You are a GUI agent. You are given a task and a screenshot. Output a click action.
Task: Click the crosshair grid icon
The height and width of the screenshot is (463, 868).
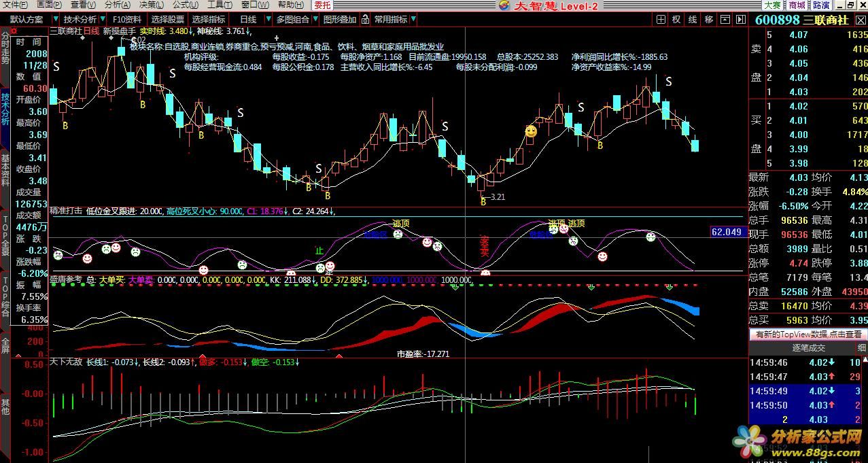[659, 20]
